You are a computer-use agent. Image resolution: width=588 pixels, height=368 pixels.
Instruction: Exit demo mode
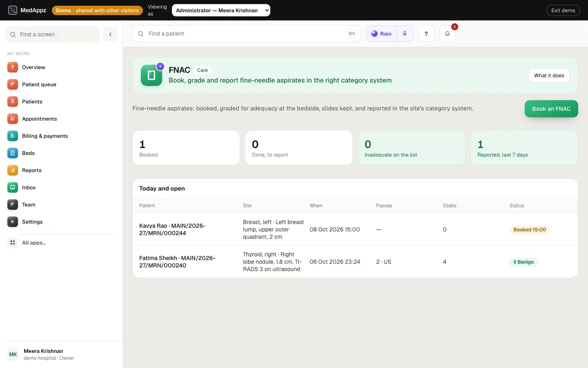pyautogui.click(x=563, y=10)
